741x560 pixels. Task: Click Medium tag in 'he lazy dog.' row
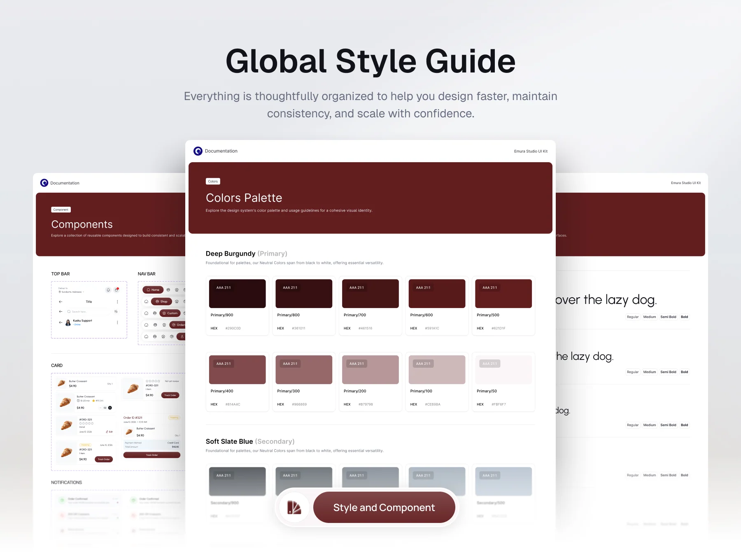pyautogui.click(x=650, y=372)
